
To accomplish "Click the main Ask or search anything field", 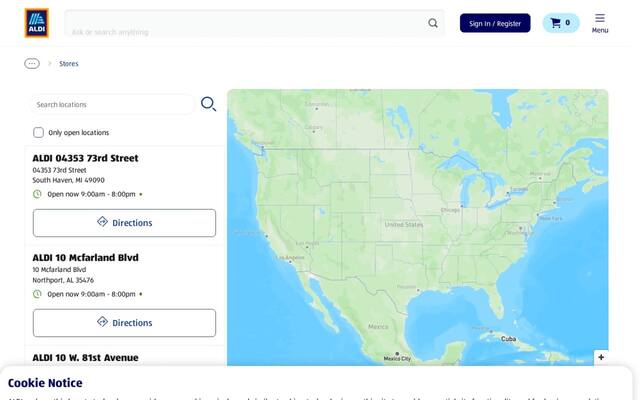I will tap(245, 23).
